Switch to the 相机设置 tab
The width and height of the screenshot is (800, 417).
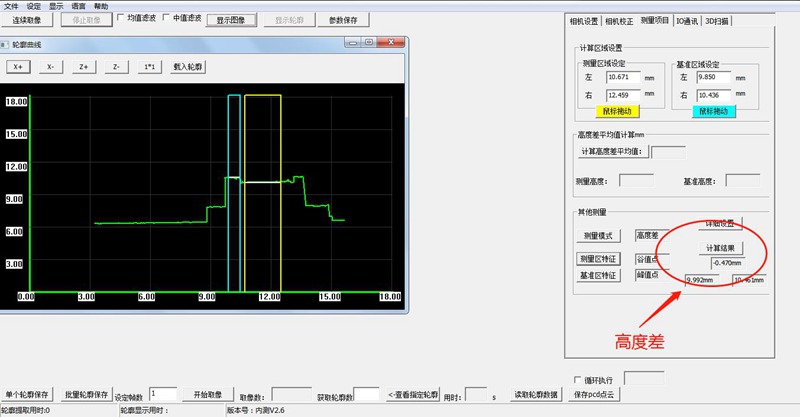pyautogui.click(x=583, y=20)
